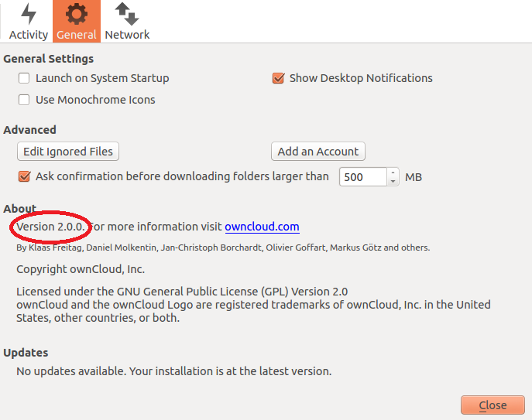Decrease folder size limit with down arrow

coord(393,181)
